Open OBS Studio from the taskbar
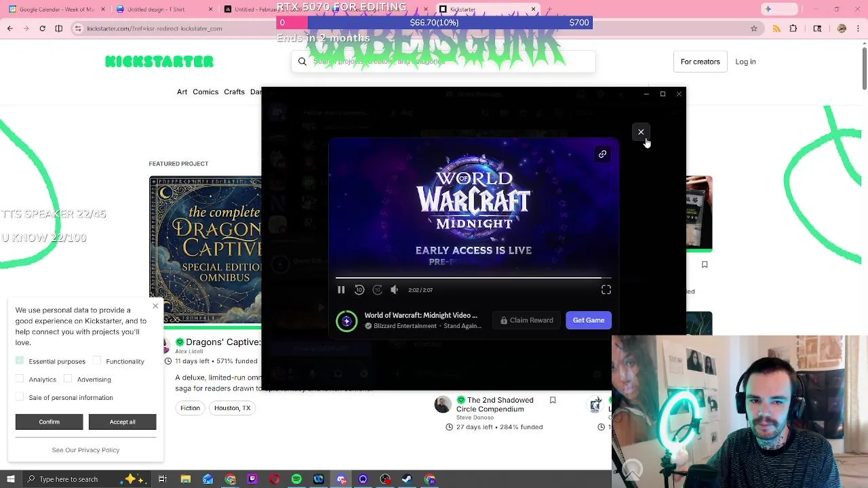The image size is (868, 488). [x=385, y=479]
